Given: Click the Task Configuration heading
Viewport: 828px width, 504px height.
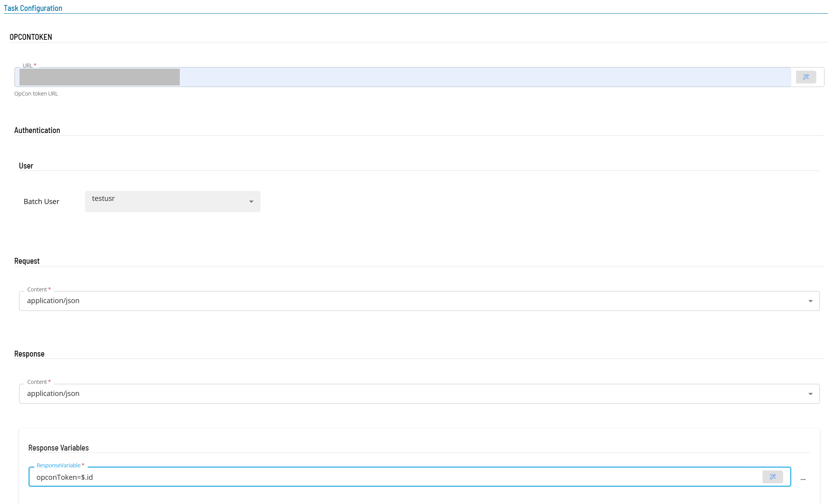Looking at the screenshot, I should (33, 8).
